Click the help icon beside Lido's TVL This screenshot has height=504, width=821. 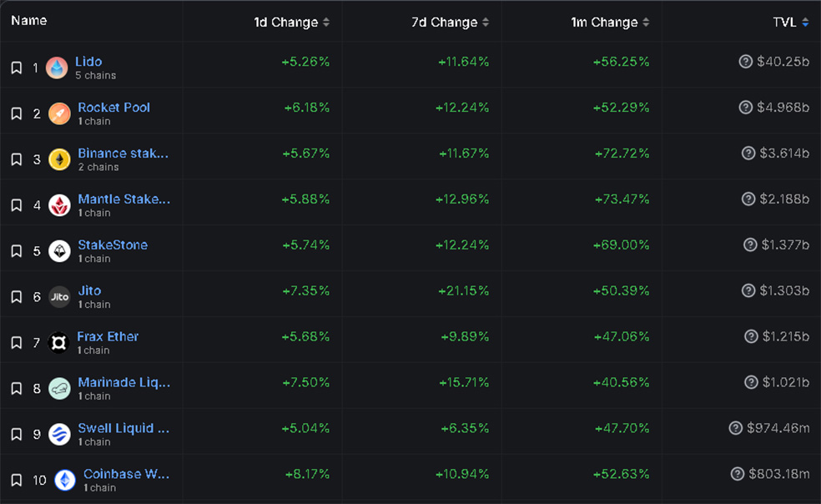point(746,62)
